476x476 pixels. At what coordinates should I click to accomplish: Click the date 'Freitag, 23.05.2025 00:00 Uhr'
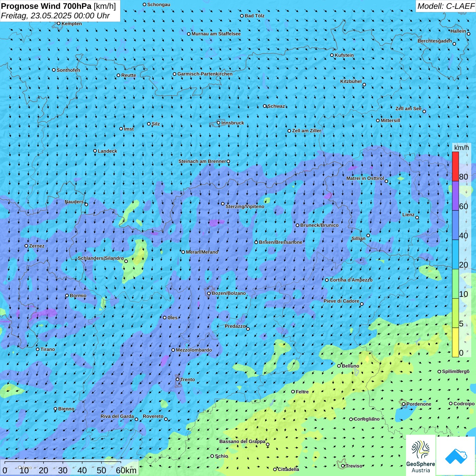point(55,16)
